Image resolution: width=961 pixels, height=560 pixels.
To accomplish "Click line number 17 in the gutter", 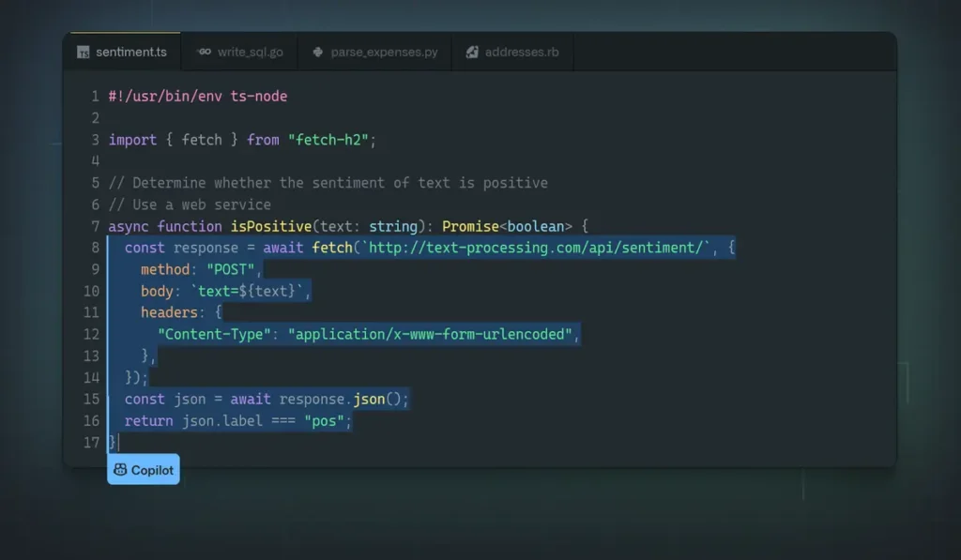I will tap(91, 443).
